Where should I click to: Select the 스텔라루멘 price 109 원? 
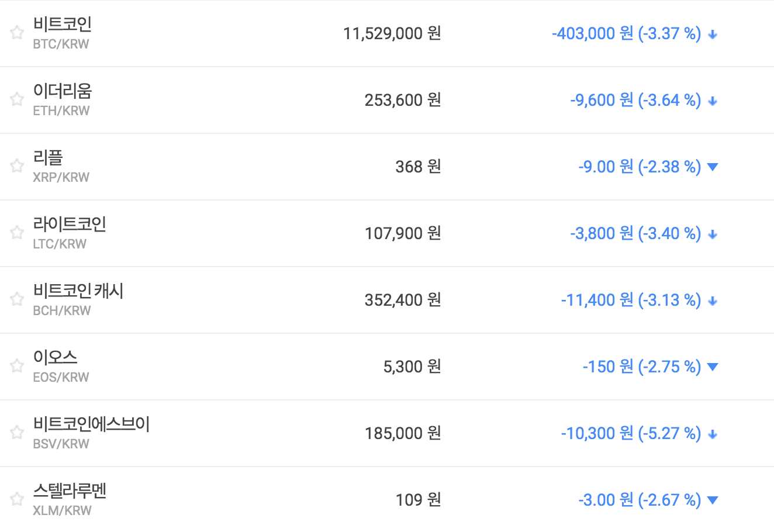tap(418, 500)
